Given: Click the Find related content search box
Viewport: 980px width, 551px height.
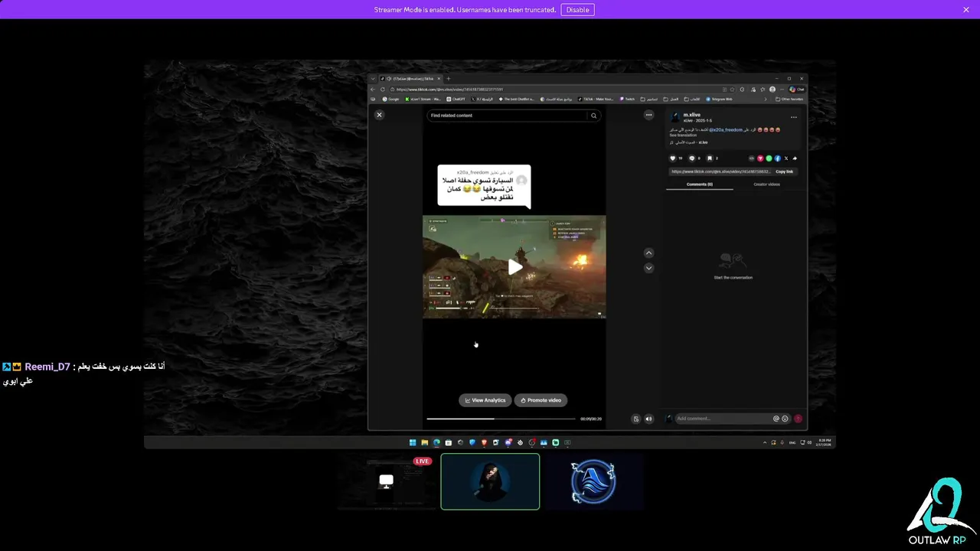Looking at the screenshot, I should pos(507,116).
